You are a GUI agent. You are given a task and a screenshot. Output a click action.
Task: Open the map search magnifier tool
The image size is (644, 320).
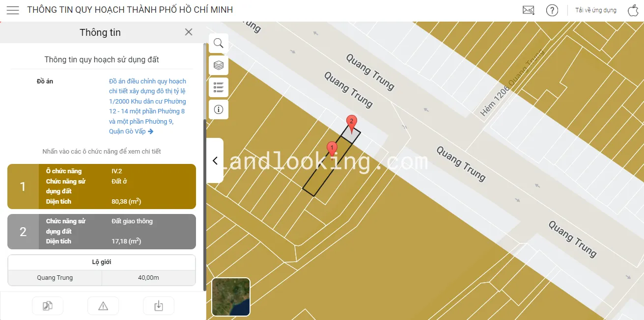point(219,43)
